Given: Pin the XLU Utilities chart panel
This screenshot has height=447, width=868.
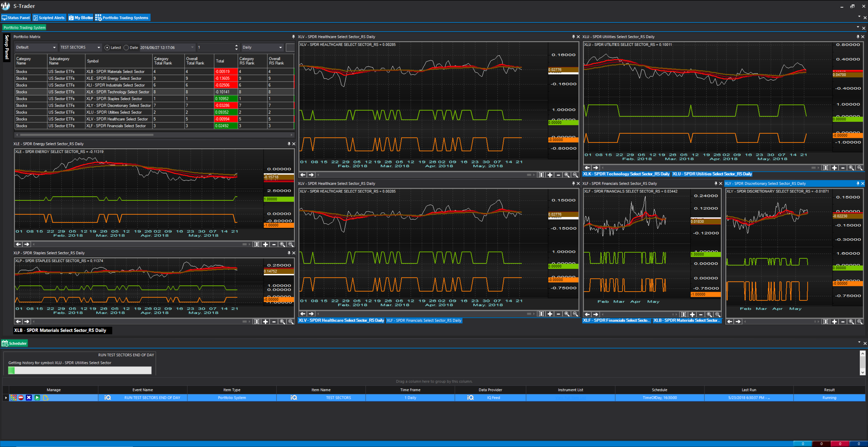Looking at the screenshot, I should [858, 37].
